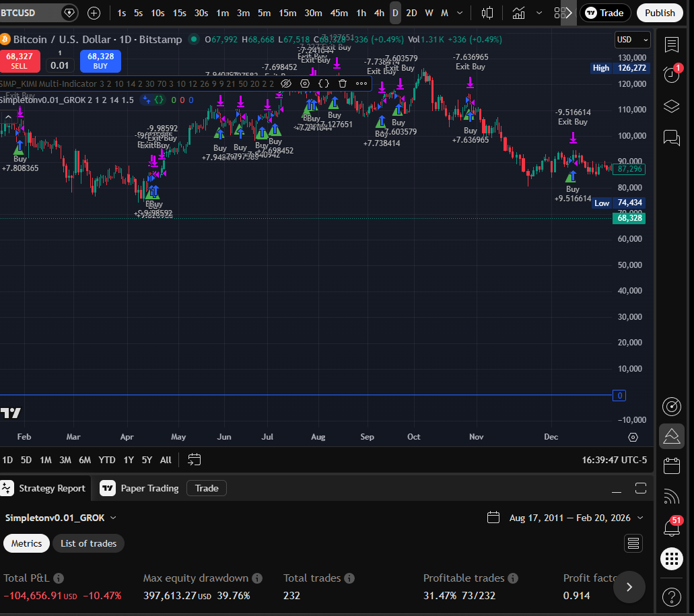
Task: Switch report view to List of trades
Action: 88,543
